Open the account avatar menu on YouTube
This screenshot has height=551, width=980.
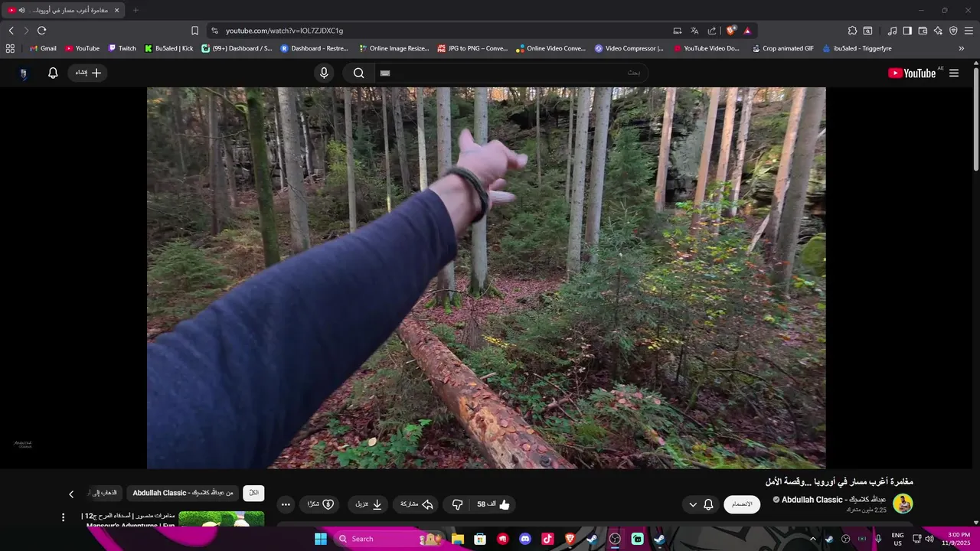tap(23, 73)
